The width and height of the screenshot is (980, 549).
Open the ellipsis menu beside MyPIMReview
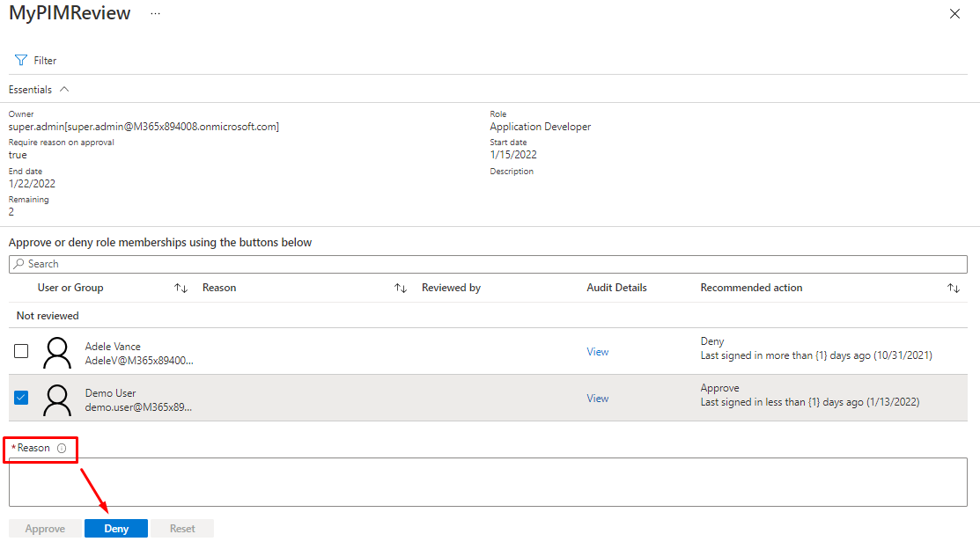[155, 14]
